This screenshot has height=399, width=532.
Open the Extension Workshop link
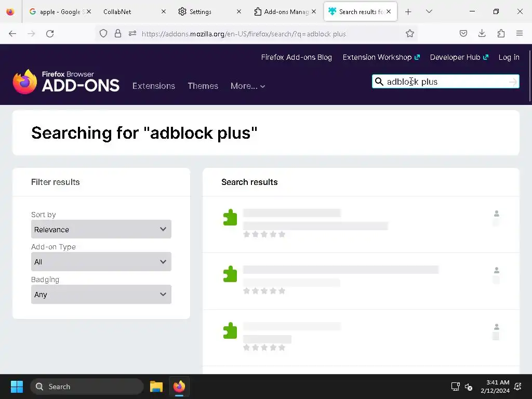point(381,57)
